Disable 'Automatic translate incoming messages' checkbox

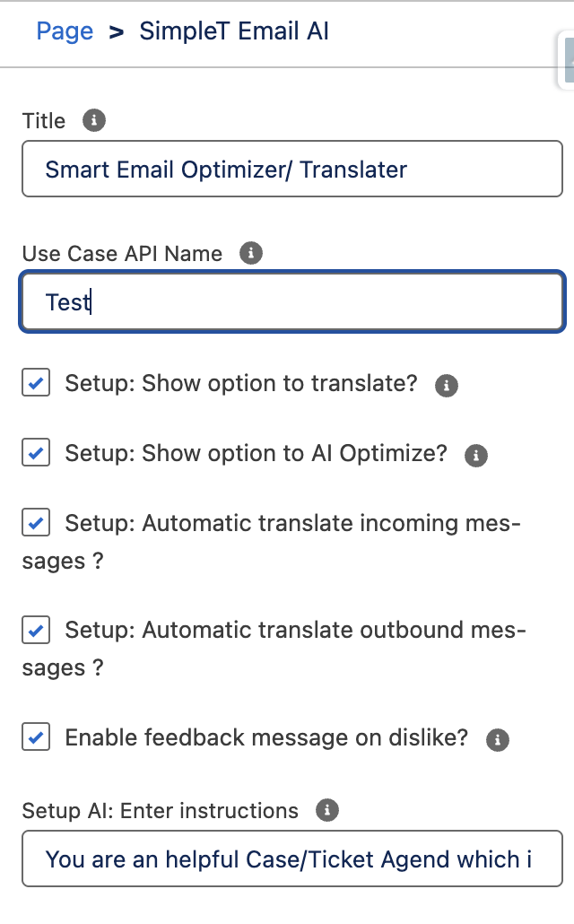[x=36, y=523]
